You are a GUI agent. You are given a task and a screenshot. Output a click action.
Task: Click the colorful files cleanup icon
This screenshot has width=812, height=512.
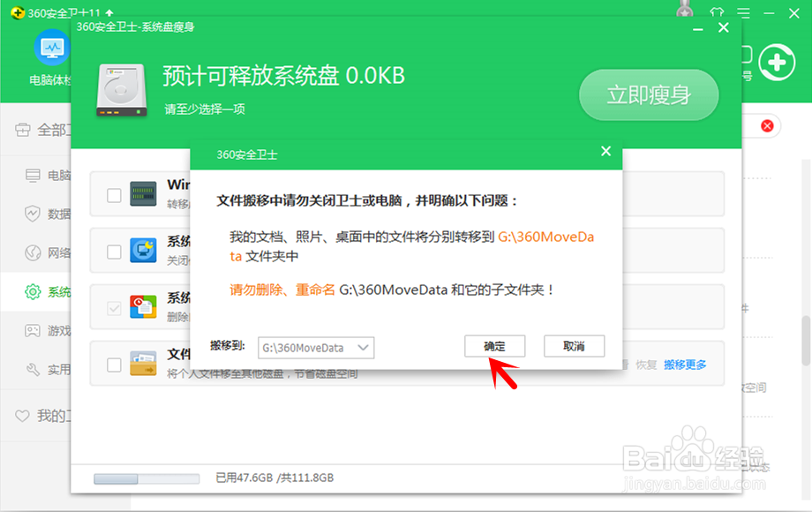(x=144, y=307)
